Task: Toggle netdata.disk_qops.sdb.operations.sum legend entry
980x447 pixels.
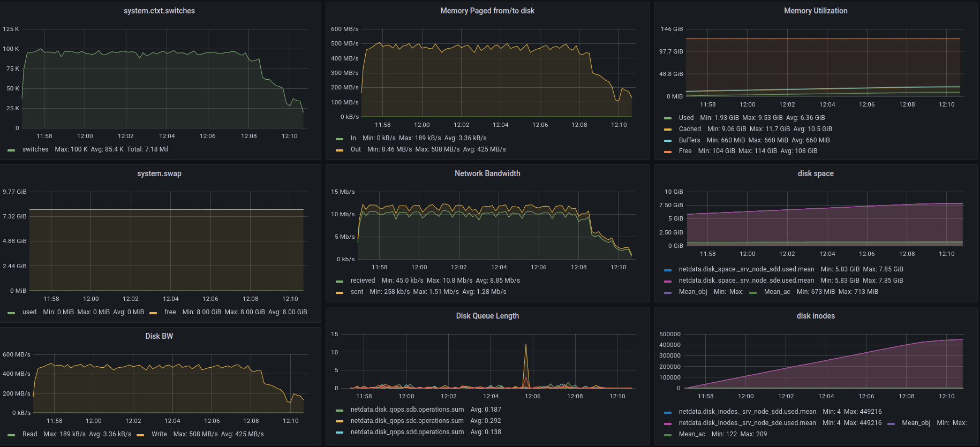Action: pyautogui.click(x=407, y=410)
